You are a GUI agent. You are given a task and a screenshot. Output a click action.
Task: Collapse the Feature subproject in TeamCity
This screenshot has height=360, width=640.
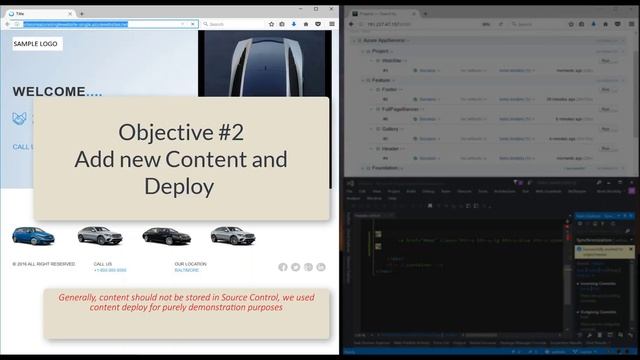[x=362, y=80]
